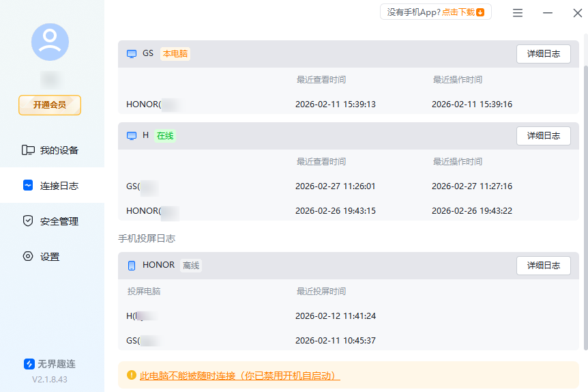Image resolution: width=588 pixels, height=392 pixels.
Task: Open 我的设备 in the sidebar
Action: tap(52, 150)
